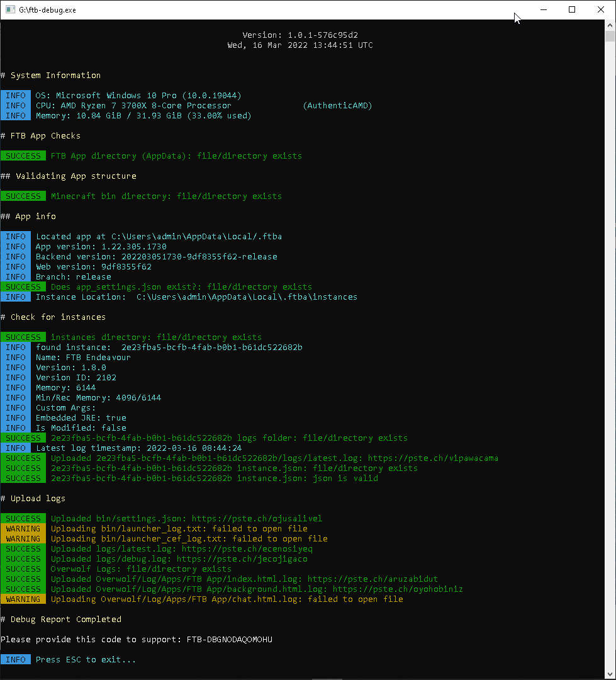Click the version text 1.0.1-576c95d2
Screen dimensions: 616x680
(323, 35)
